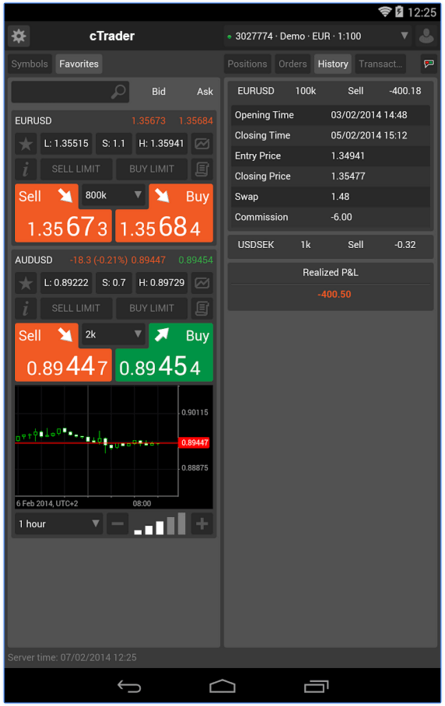Viewport: 445px width, 706px height.
Task: Select the Closing Price value 1.35477
Action: pyautogui.click(x=348, y=176)
